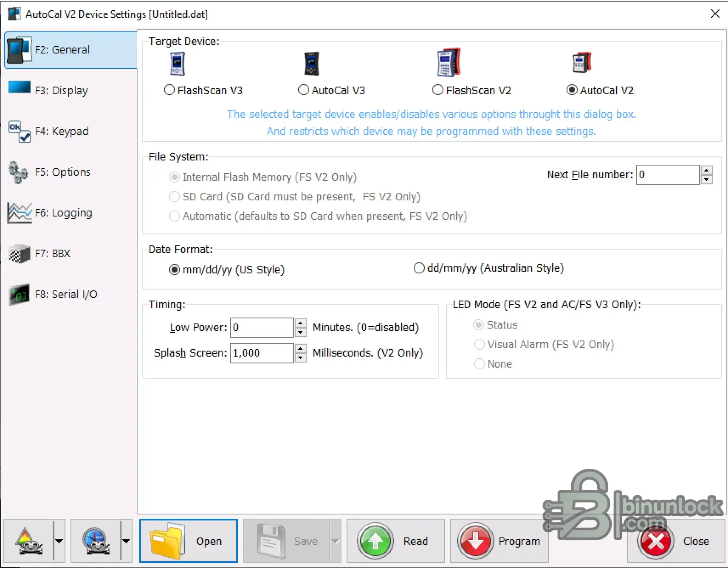
Task: Program settings to the device
Action: click(499, 540)
